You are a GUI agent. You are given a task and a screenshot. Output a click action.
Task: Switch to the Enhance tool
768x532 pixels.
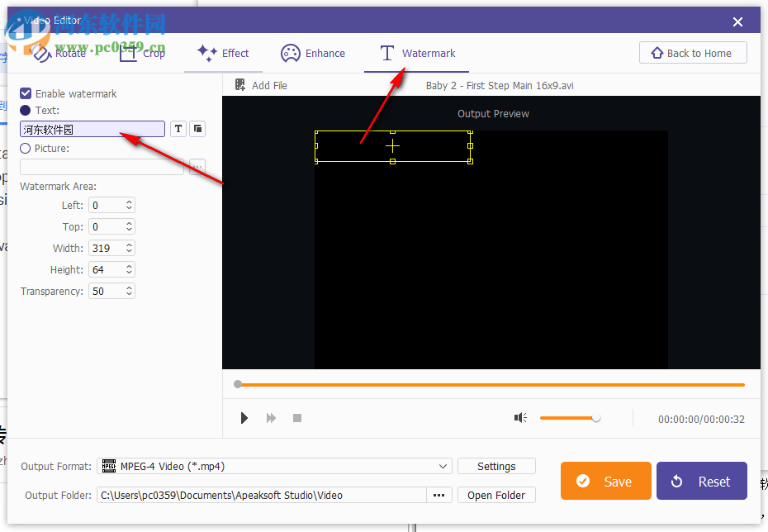tap(314, 53)
